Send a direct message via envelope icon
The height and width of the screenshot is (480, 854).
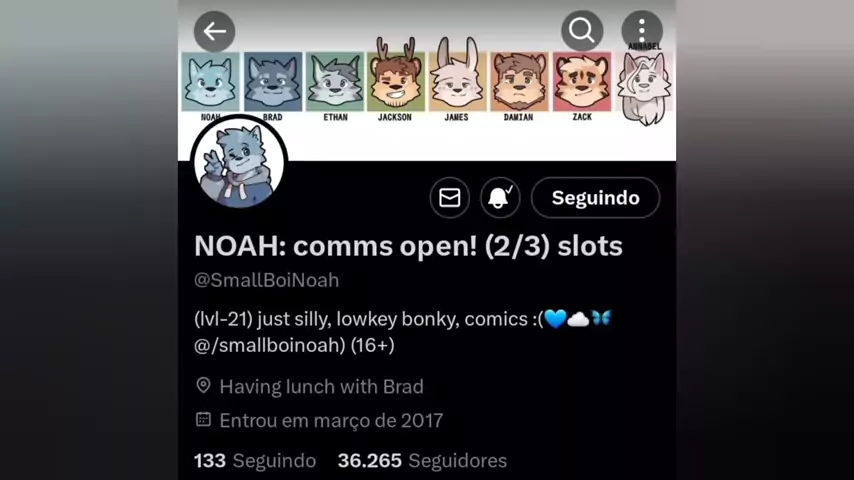(449, 197)
